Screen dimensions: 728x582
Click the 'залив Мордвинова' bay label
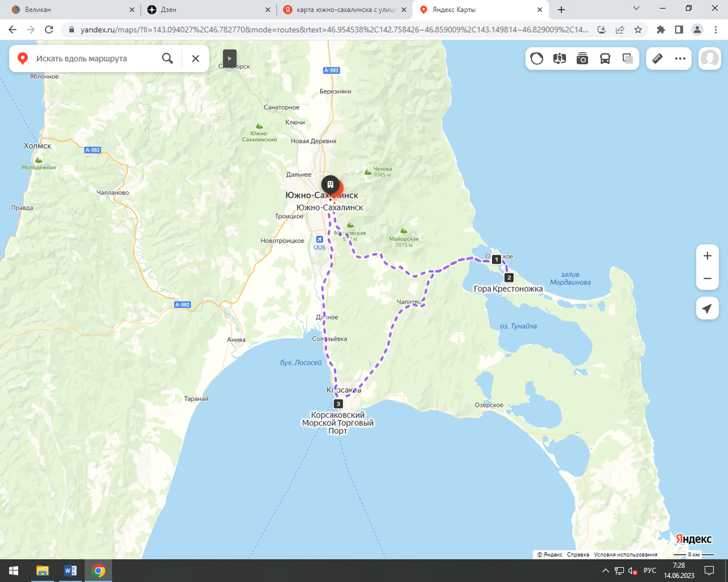pyautogui.click(x=570, y=278)
